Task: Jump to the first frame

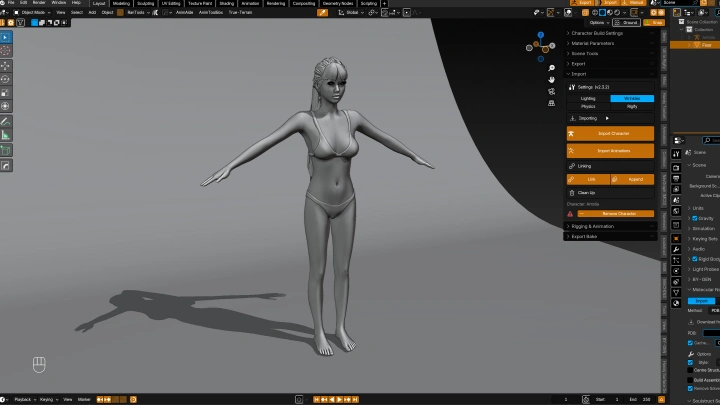Action: 316,399
